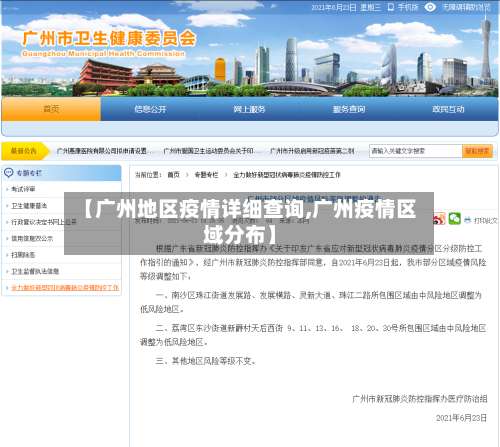Open the 无障碍辅助浏览 link

tap(466, 7)
